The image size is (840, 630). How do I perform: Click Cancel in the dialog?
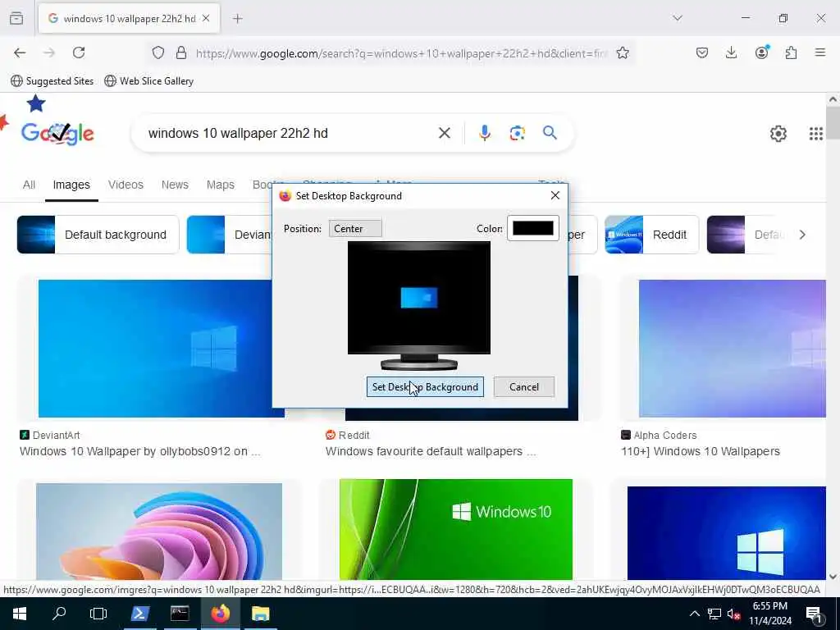(524, 387)
